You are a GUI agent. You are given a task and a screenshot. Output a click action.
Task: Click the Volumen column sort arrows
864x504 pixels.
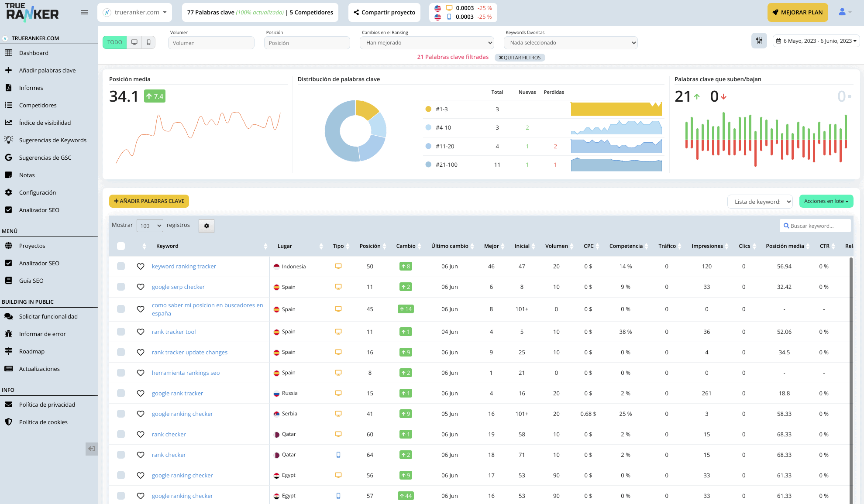pos(572,247)
